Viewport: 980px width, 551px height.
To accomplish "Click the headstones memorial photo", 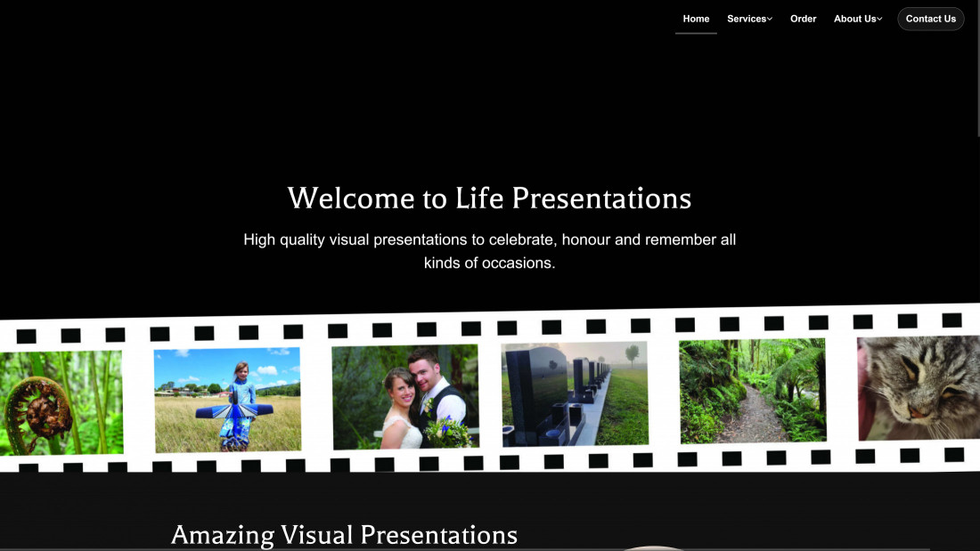I will pyautogui.click(x=575, y=393).
